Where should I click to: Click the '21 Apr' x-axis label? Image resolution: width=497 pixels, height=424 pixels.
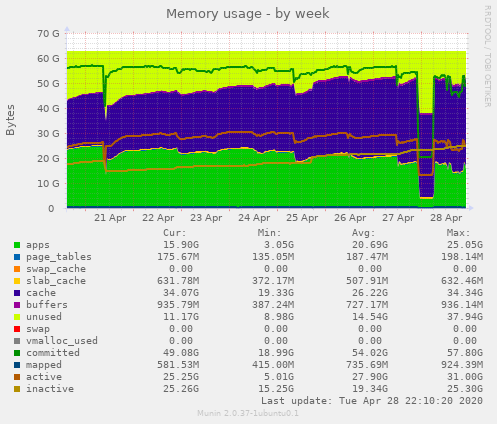(110, 218)
